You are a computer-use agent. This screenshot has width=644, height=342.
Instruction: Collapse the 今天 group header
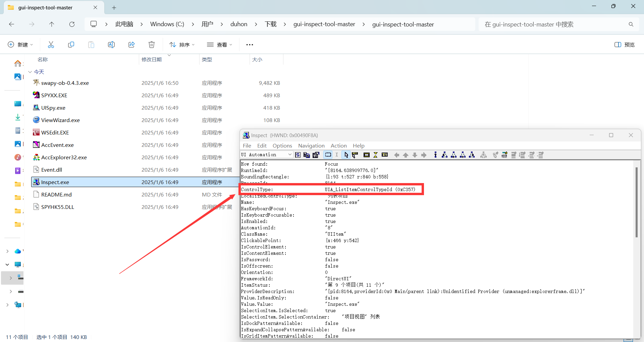[30, 72]
